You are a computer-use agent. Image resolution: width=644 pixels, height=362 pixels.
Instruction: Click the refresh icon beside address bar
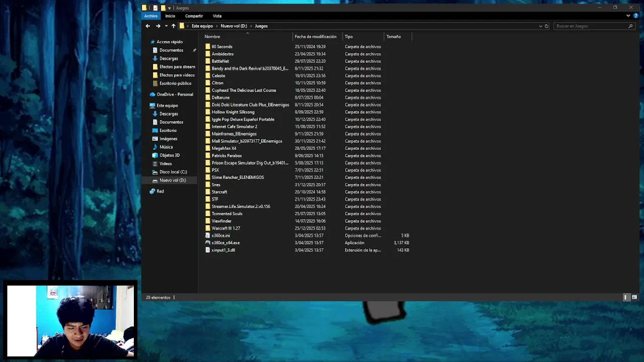[x=546, y=26]
